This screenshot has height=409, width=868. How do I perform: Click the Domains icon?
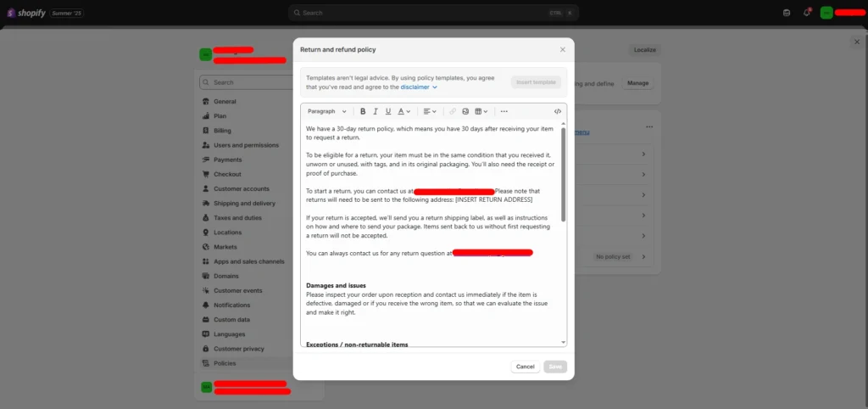[x=206, y=276]
